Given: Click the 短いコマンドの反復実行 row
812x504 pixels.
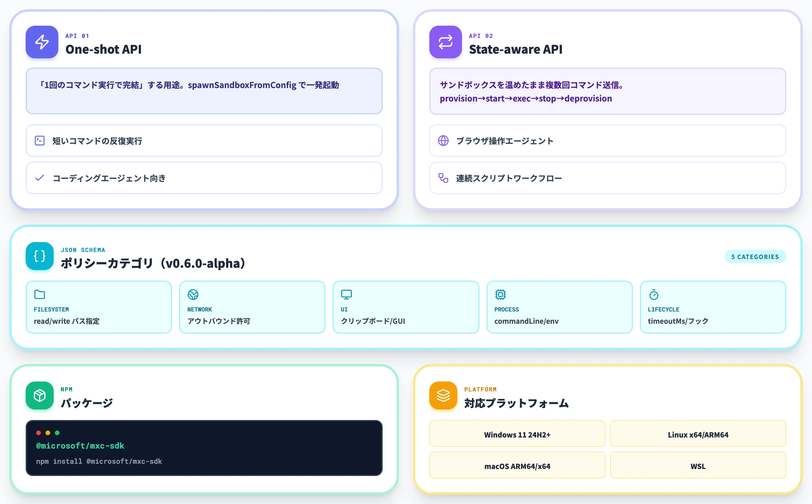Looking at the screenshot, I should click(204, 141).
